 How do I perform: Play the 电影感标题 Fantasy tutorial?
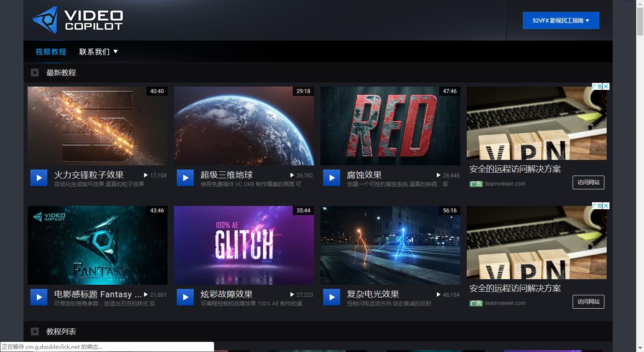[x=39, y=297]
